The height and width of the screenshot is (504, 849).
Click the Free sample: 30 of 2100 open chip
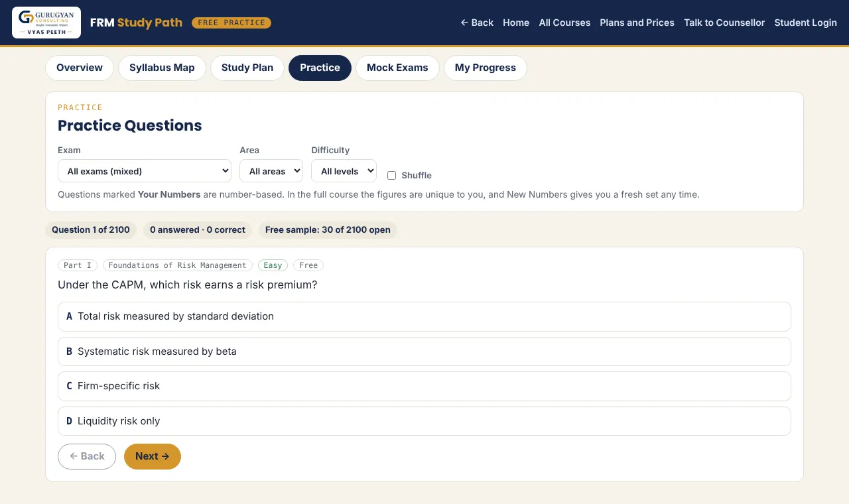pos(328,230)
